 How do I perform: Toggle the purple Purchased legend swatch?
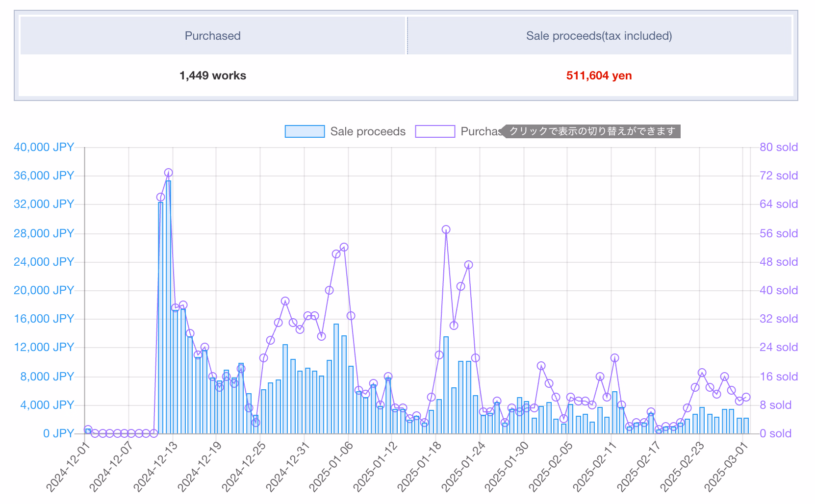(435, 131)
